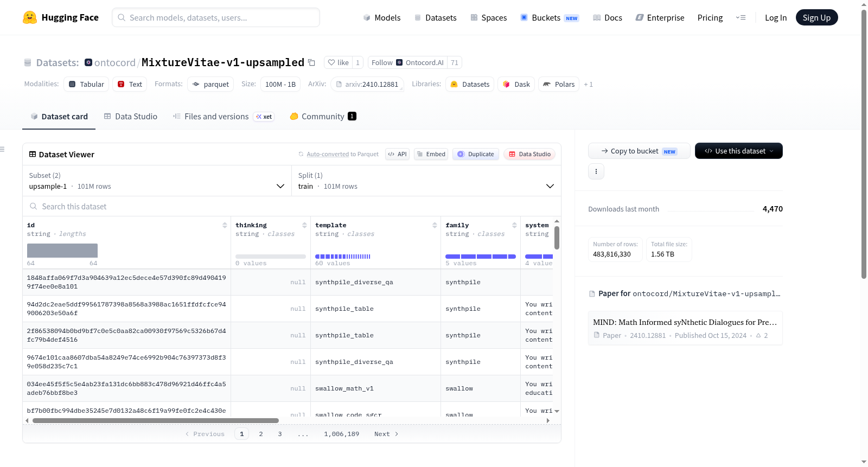
Task: Go to Models in top navigation
Action: [382, 17]
